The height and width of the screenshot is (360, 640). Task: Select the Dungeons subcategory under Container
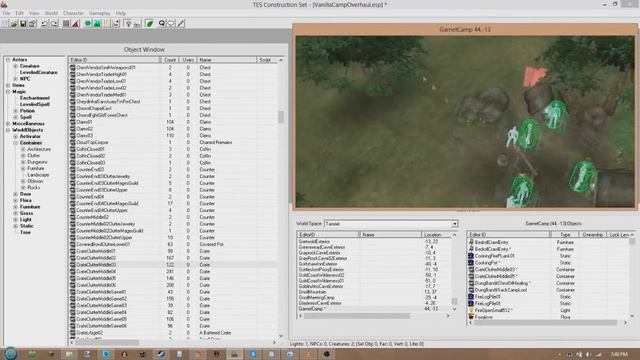point(37,162)
